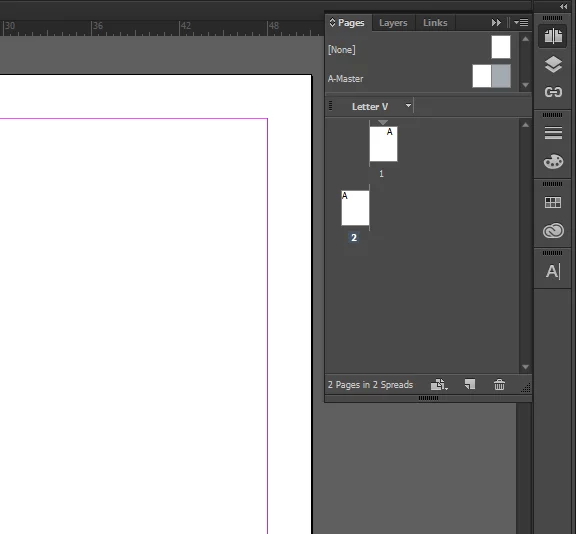This screenshot has width=576, height=534.
Task: Click masters section scroll down arrow
Action: tap(526, 85)
